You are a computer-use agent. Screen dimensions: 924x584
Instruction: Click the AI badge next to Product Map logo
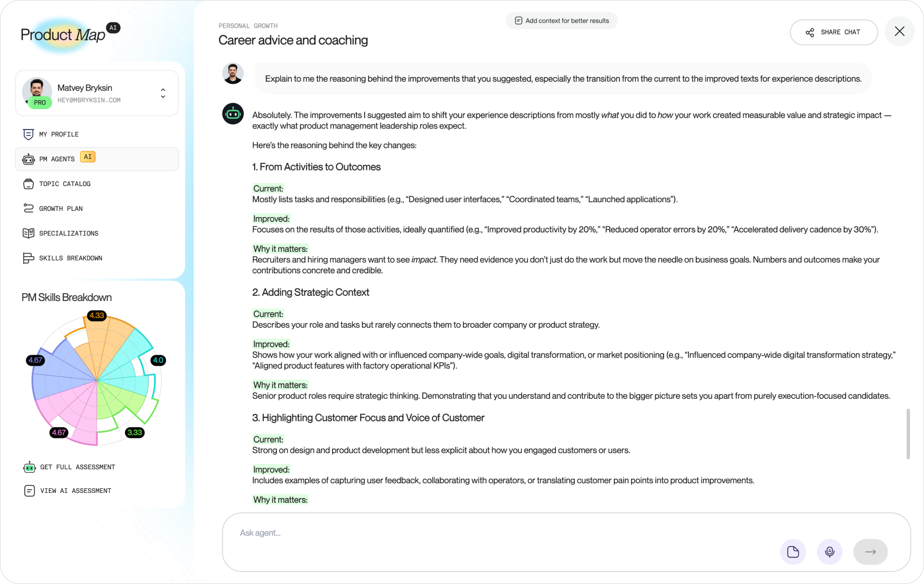[113, 28]
